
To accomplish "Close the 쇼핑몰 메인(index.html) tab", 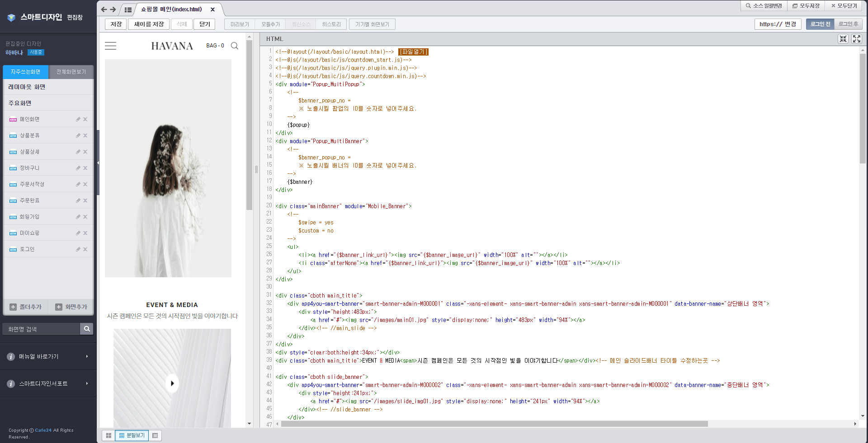I will point(212,9).
